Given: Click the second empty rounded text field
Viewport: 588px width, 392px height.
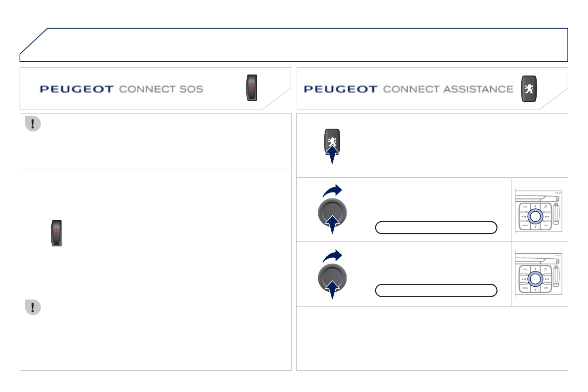Looking at the screenshot, I should pos(435,290).
